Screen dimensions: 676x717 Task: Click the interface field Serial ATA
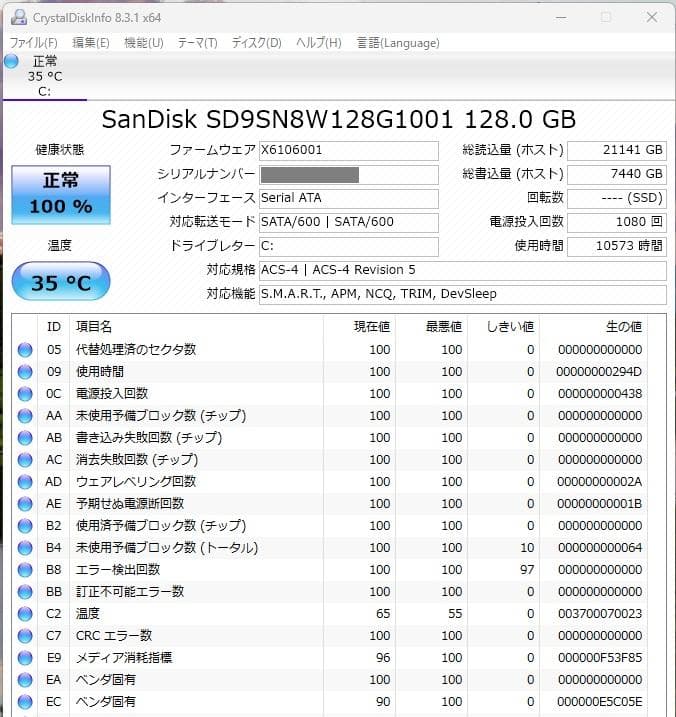[x=349, y=198]
